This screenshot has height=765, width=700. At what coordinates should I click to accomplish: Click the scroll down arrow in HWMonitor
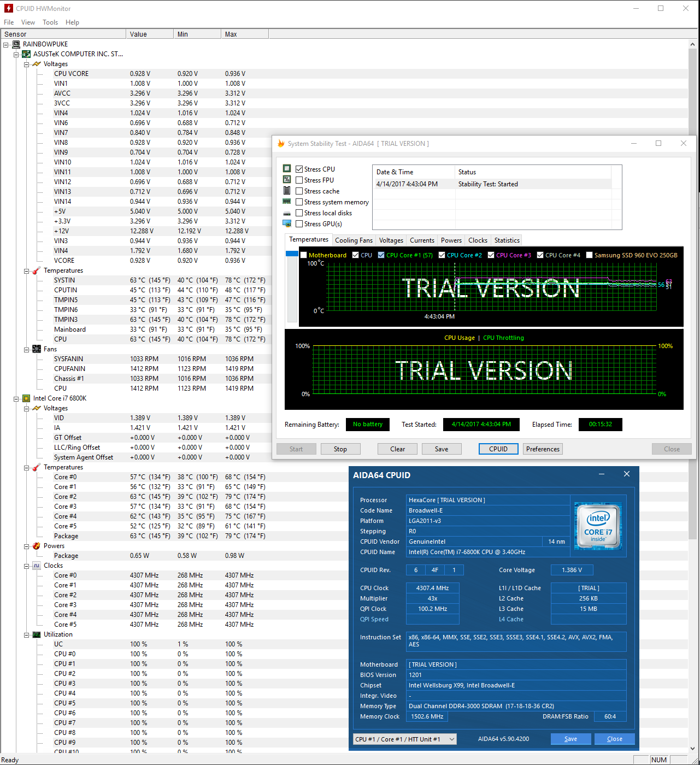click(x=693, y=749)
